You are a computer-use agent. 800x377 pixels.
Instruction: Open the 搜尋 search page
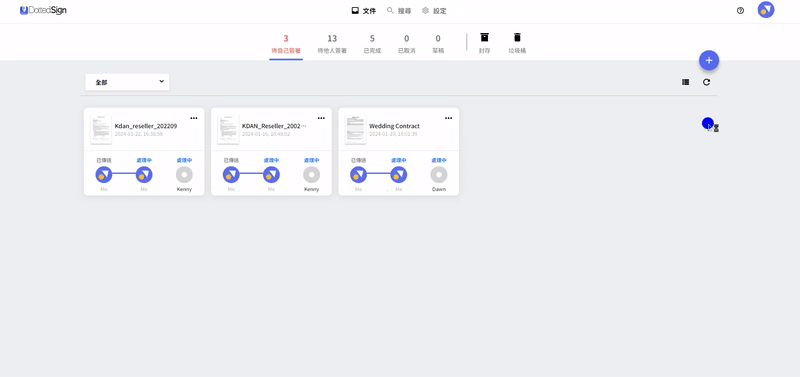coord(399,11)
